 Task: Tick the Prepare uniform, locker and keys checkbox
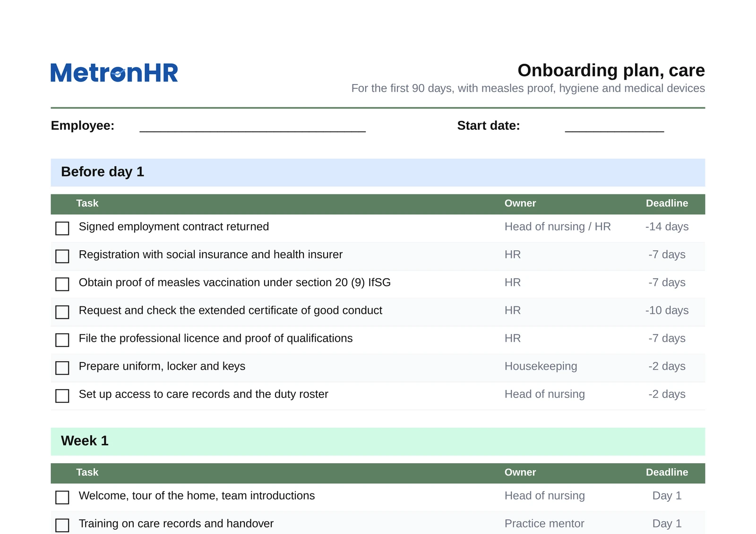pyautogui.click(x=62, y=368)
